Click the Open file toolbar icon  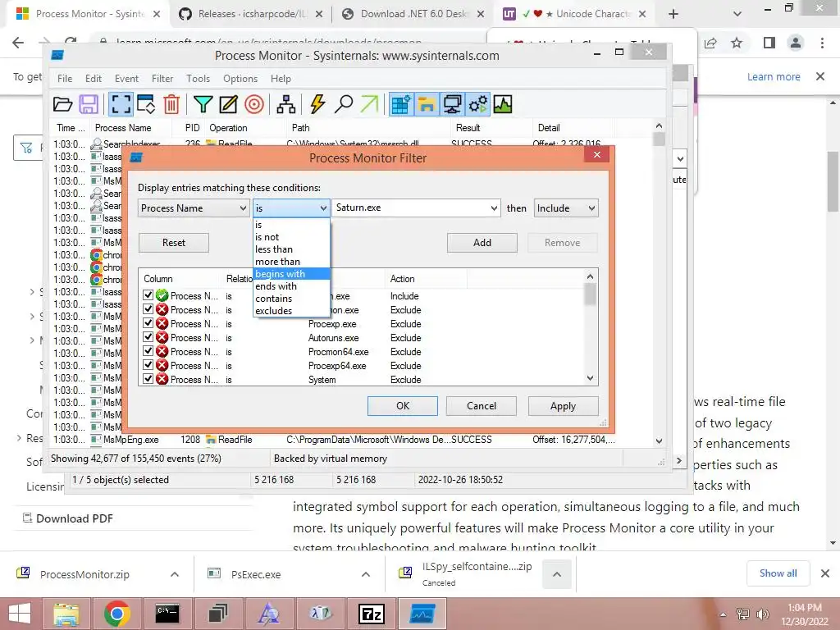62,104
